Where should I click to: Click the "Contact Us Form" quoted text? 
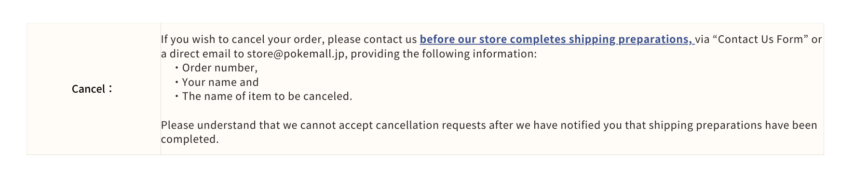760,40
